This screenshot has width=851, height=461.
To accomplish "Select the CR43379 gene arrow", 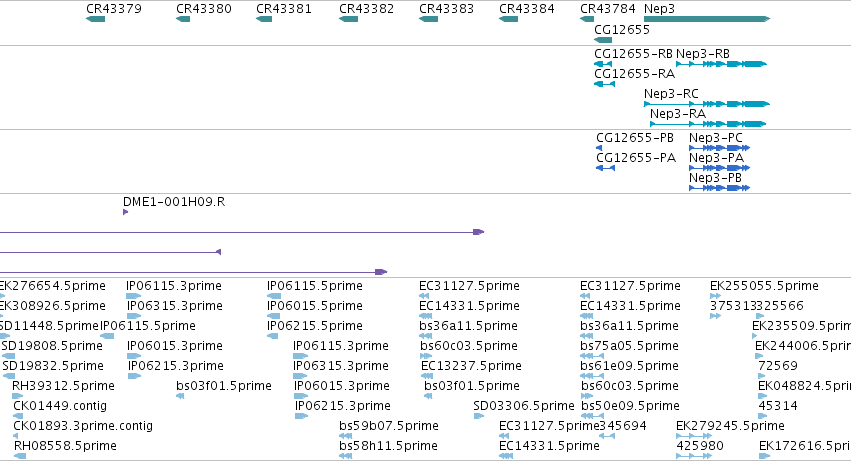I will pos(96,19).
